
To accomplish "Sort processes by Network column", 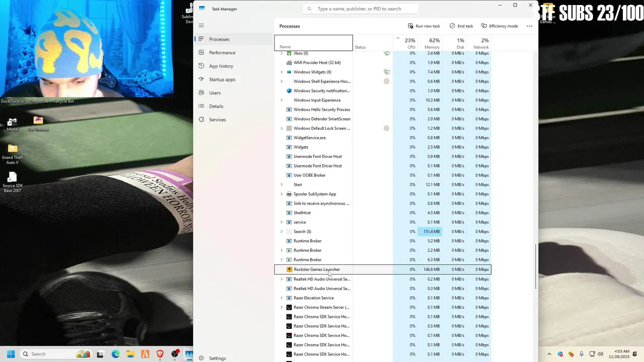I will click(478, 43).
